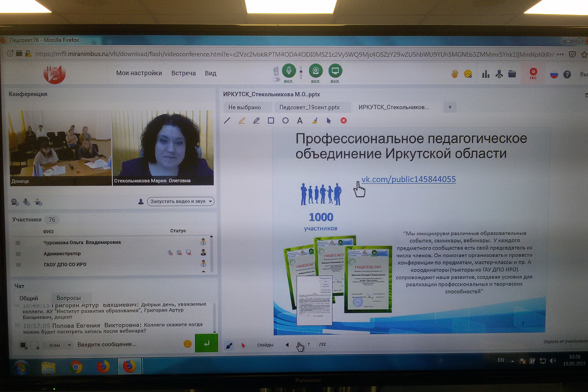
Task: Click the taskbar volume speaker icon
Action: (x=553, y=361)
